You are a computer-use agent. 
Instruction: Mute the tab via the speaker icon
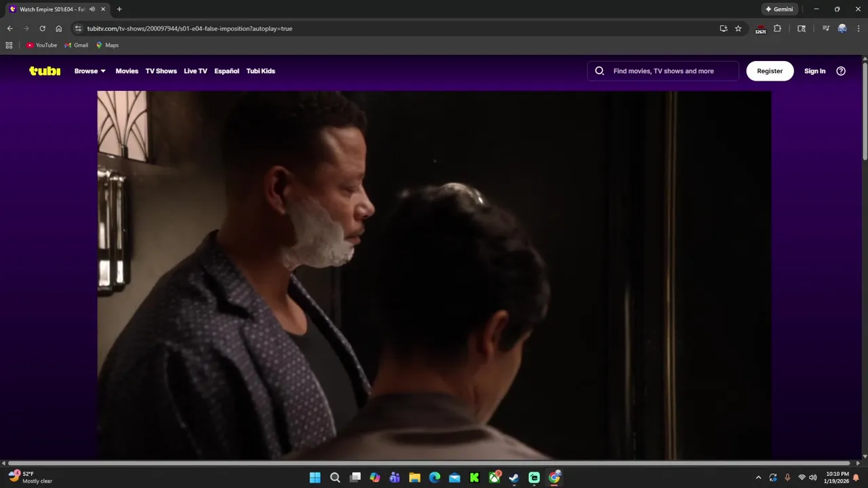pyautogui.click(x=92, y=9)
